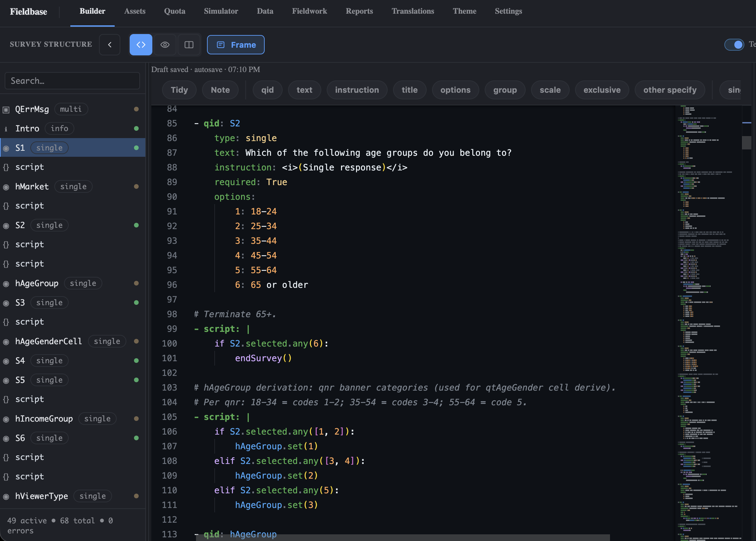This screenshot has height=541, width=756.
Task: Open the Reports tab
Action: pyautogui.click(x=359, y=11)
